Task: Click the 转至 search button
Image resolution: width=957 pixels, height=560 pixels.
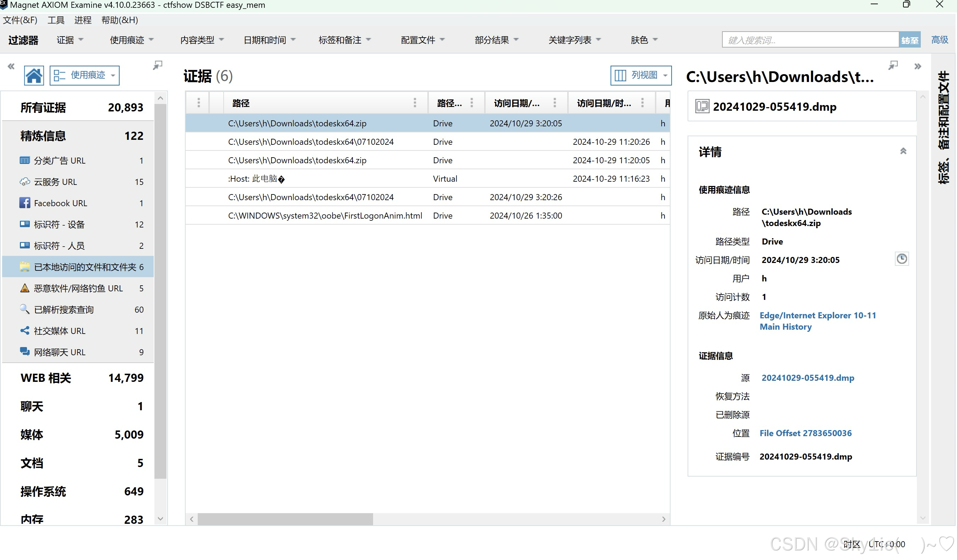Action: 909,39
